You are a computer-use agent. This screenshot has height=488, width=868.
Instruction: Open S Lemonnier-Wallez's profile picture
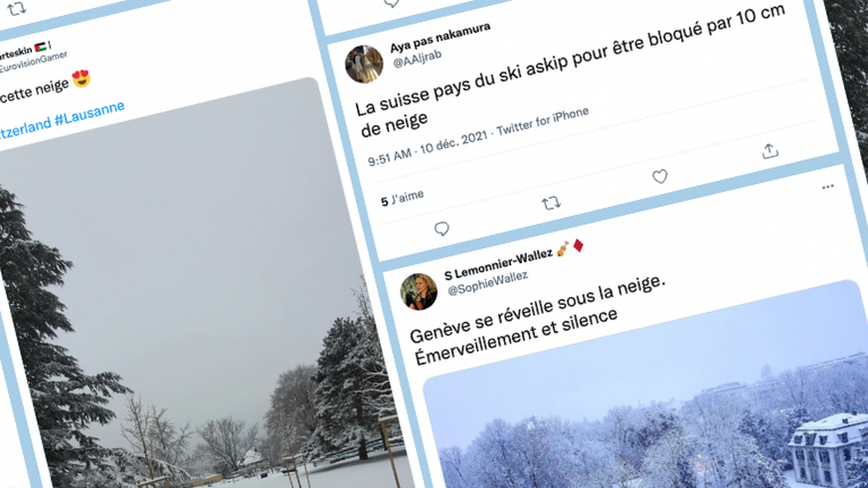[x=419, y=291]
